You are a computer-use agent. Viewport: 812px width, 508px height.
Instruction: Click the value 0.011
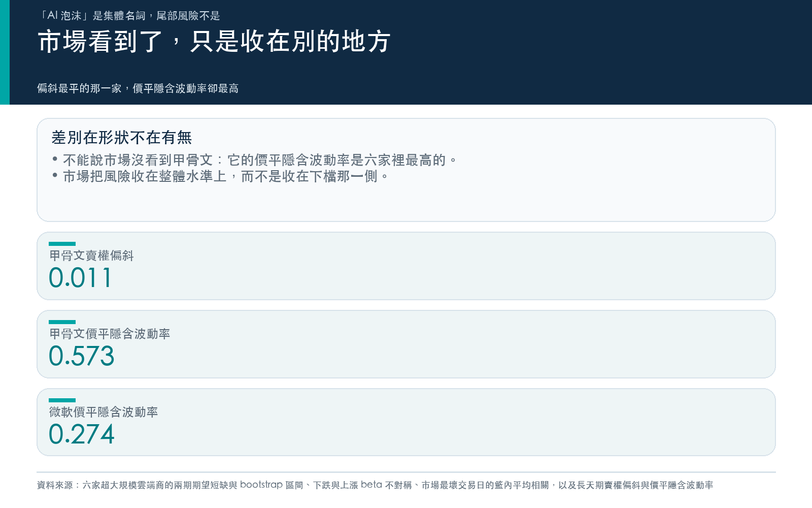click(80, 278)
